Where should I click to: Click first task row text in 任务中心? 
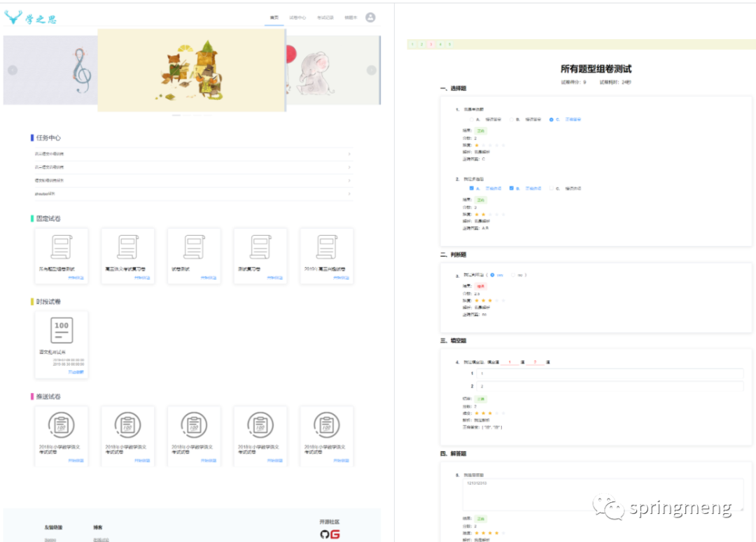[49, 154]
